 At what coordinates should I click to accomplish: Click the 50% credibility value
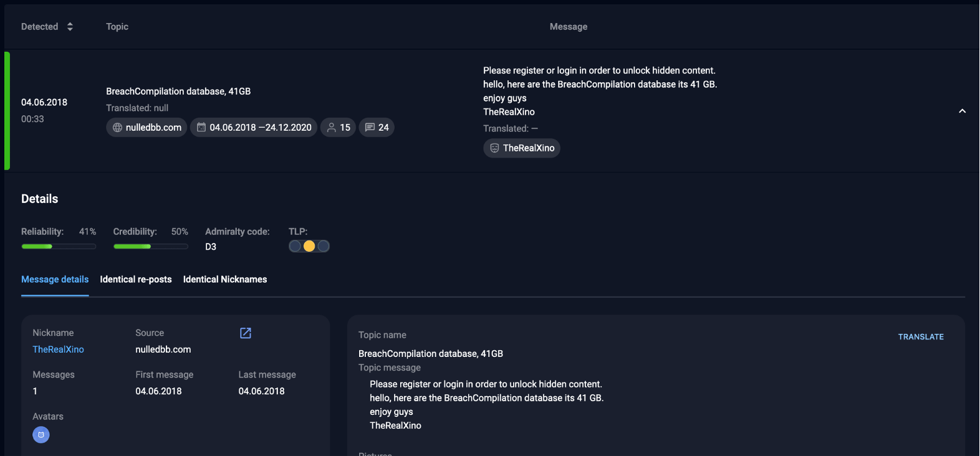tap(180, 232)
